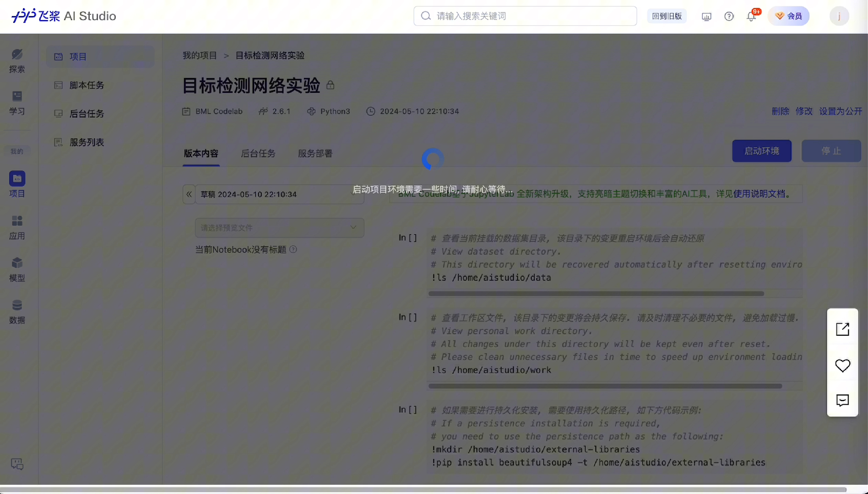868x494 pixels.
Task: Open the PaddlePaddle AI Studio logo
Action: (64, 16)
